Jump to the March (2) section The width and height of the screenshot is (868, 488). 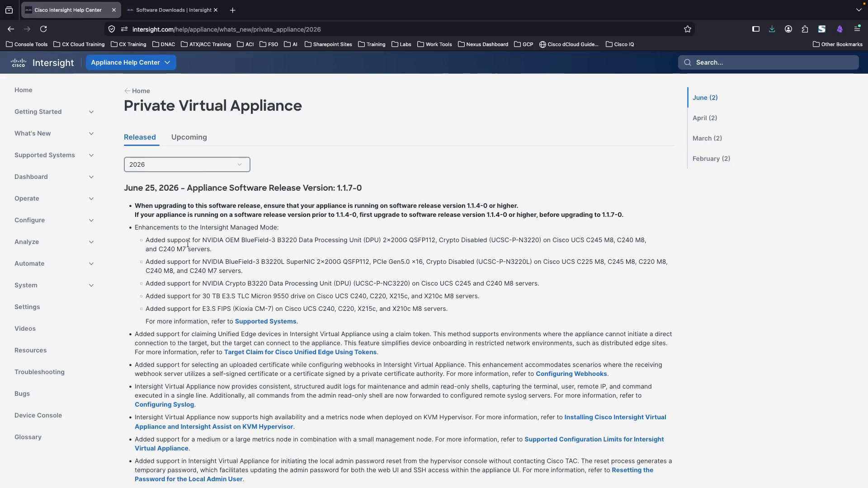[x=707, y=138]
